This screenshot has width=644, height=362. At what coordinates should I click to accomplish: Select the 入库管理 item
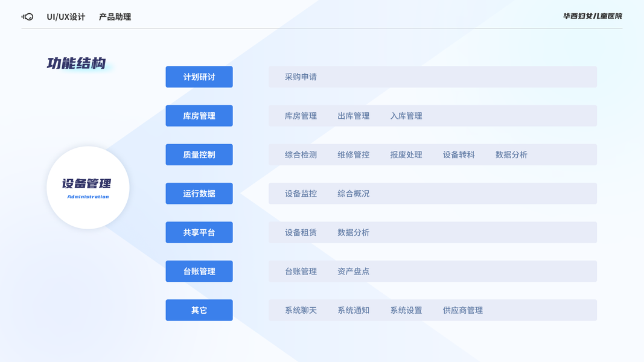point(406,116)
